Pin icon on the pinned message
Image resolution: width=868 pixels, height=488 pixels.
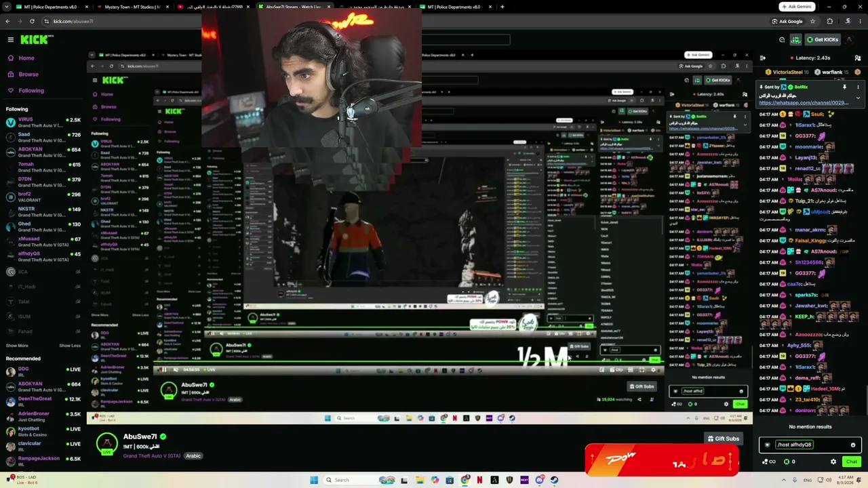pyautogui.click(x=844, y=87)
